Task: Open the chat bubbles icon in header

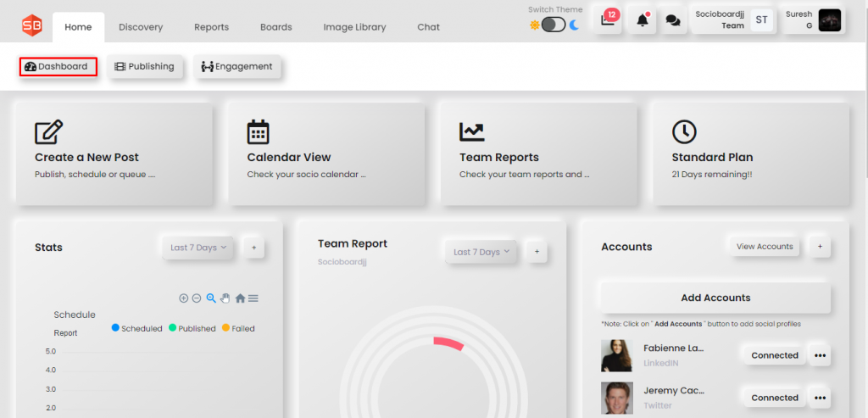Action: coord(672,20)
